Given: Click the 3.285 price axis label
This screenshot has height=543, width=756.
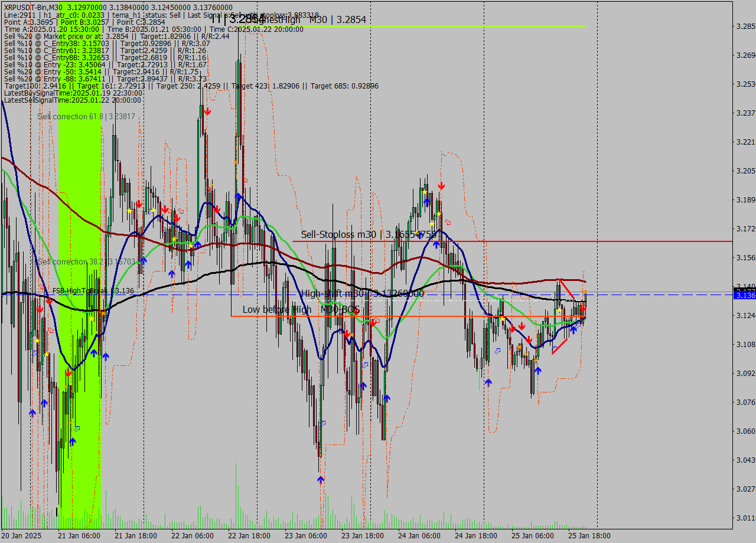Looking at the screenshot, I should click(745, 27).
